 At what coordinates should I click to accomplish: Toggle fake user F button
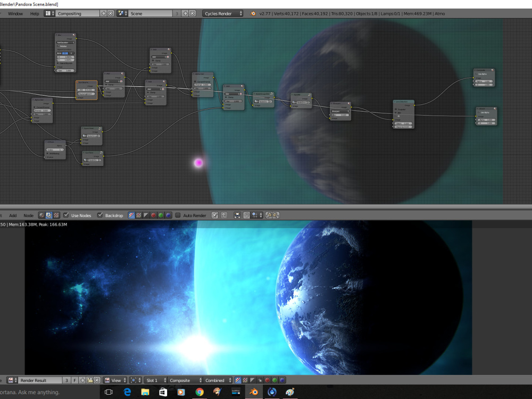coord(74,380)
